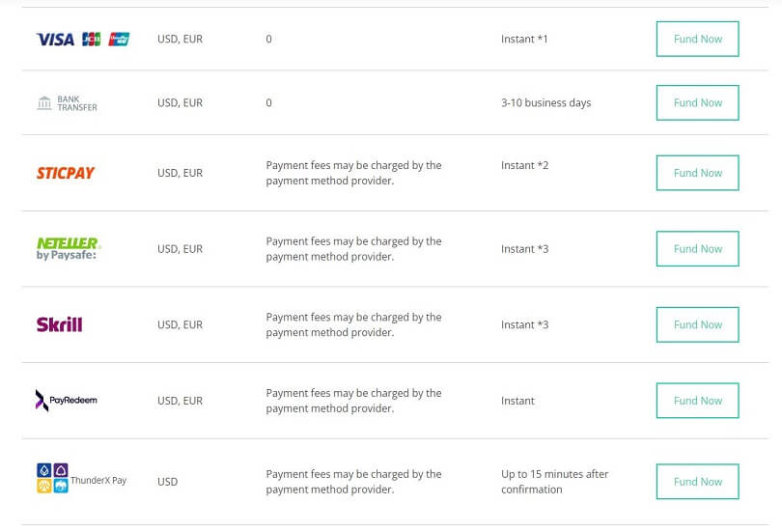
Task: Select 'USD' currency in ThunderX Pay row
Action: (168, 482)
